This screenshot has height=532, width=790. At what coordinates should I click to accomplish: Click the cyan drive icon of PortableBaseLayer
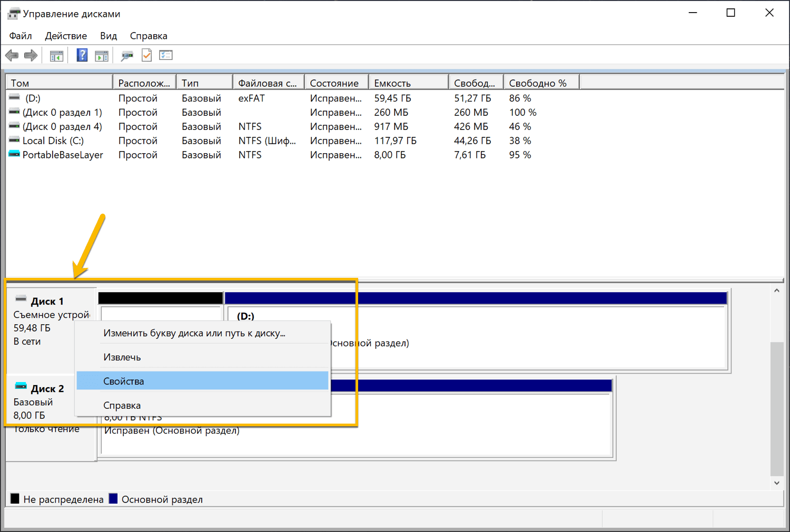14,154
